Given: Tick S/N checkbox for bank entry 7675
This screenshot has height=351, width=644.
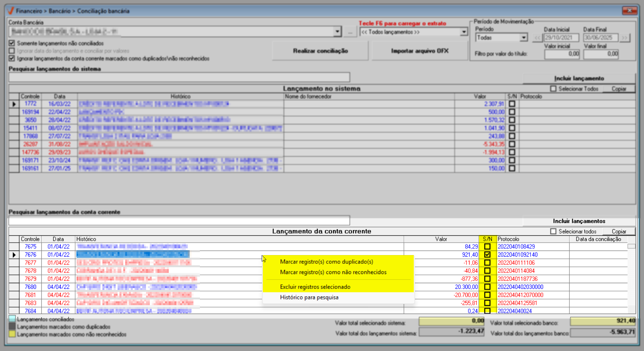Looking at the screenshot, I should (x=487, y=247).
